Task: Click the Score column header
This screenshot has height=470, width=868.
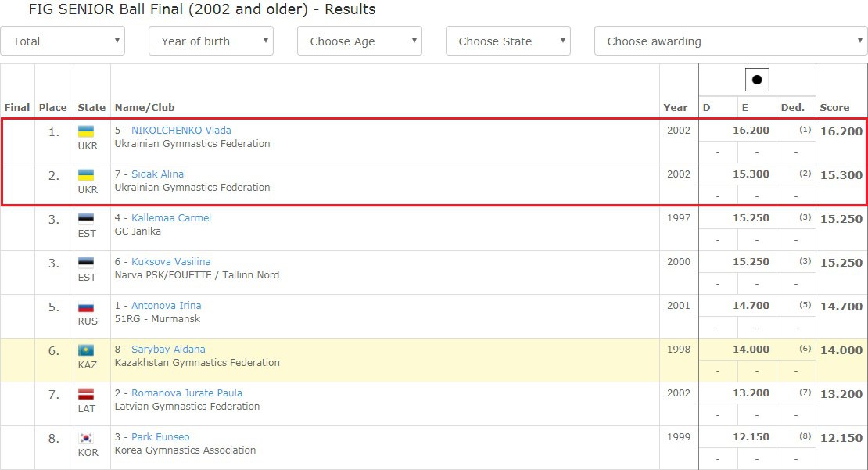Action: click(x=834, y=107)
